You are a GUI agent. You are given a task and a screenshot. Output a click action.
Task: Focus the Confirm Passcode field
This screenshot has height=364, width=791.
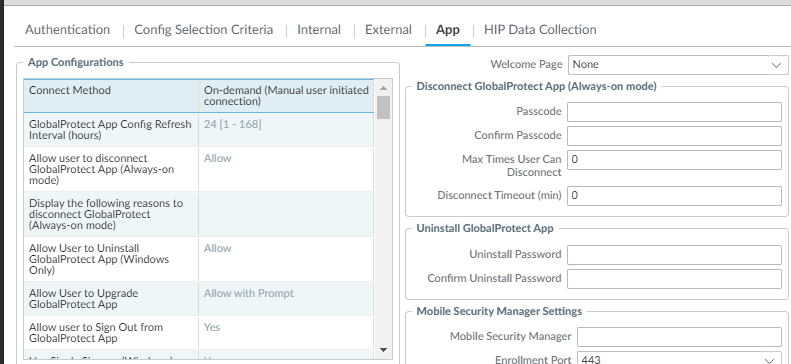(x=674, y=136)
